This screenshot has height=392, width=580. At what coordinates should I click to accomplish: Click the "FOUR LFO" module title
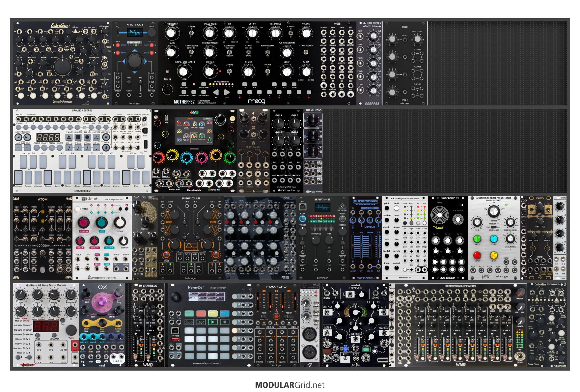276,287
